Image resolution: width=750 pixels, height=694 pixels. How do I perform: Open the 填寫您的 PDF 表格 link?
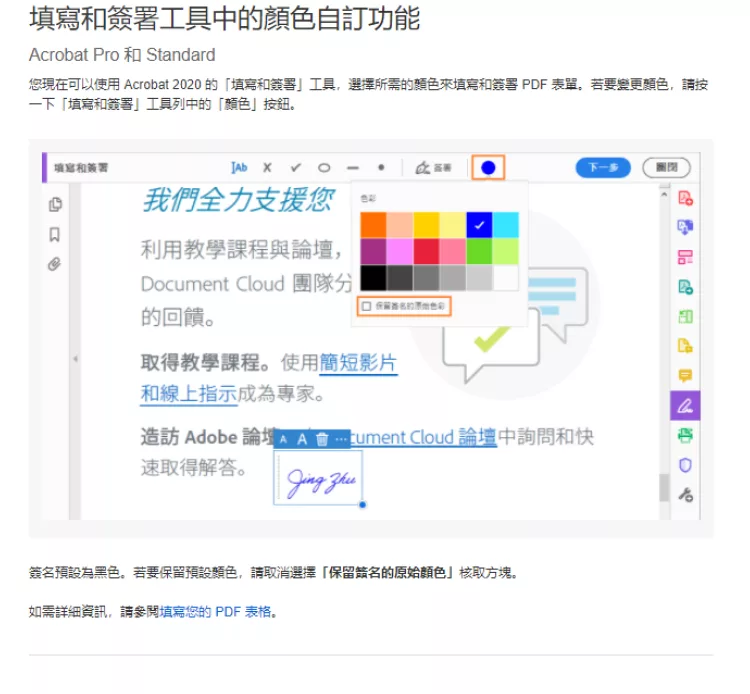(215, 612)
